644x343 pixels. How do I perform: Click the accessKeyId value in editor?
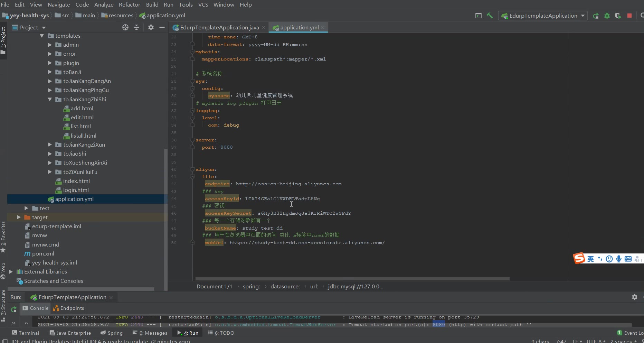click(282, 199)
